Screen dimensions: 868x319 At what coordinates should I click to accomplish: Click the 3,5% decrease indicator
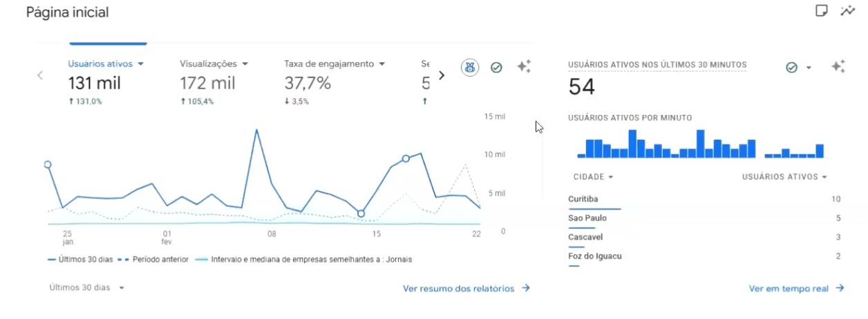[x=296, y=101]
